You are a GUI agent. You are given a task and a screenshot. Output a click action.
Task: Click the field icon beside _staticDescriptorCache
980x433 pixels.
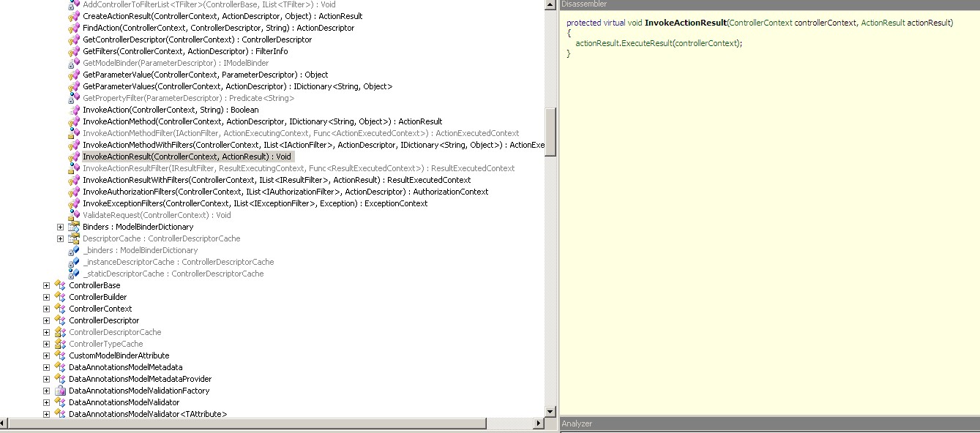tap(73, 274)
